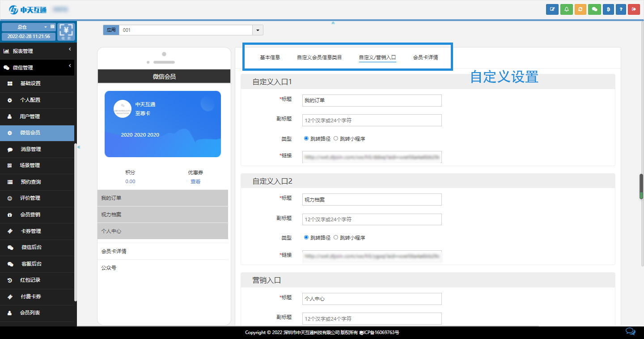
Task: Click 查看 under 优惠券 in preview
Action: (x=195, y=181)
